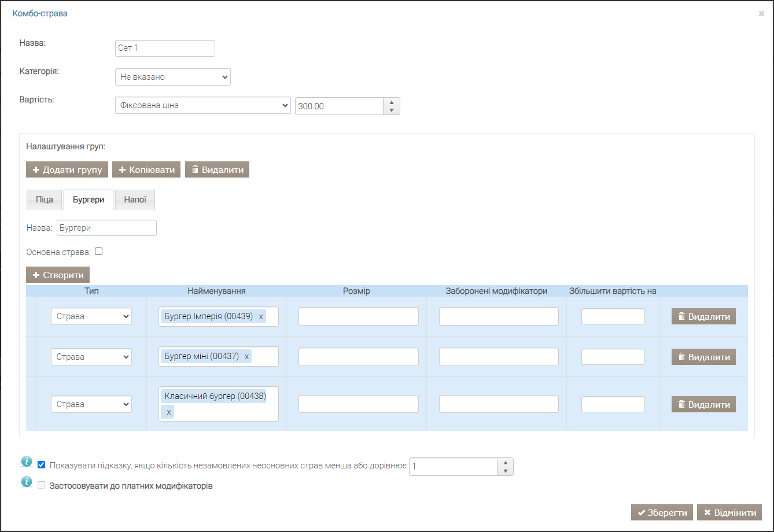
Task: Click Заборонені модифікатори field for Класичний бургер
Action: pyautogui.click(x=499, y=404)
